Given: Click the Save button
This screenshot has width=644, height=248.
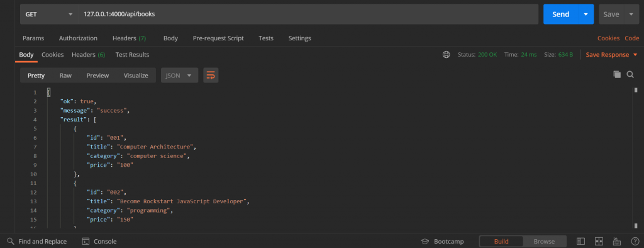Looking at the screenshot, I should tap(611, 14).
